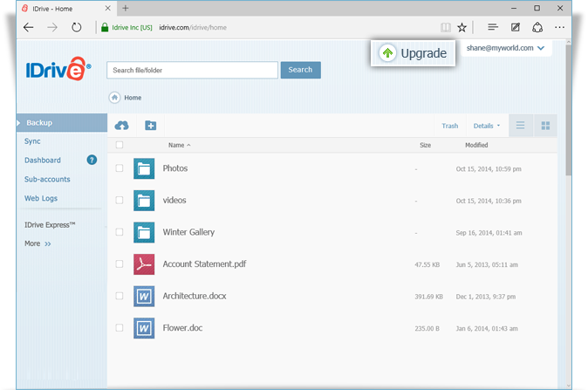588x390 pixels.
Task: Open Sub-accounts in the sidebar
Action: tap(47, 179)
